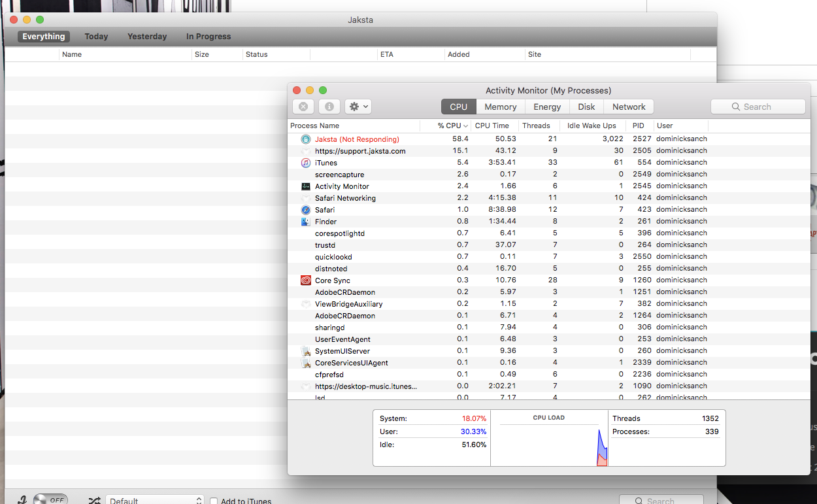This screenshot has height=504, width=817.
Task: Sort by Idle Wake Ups column header
Action: pyautogui.click(x=592, y=126)
